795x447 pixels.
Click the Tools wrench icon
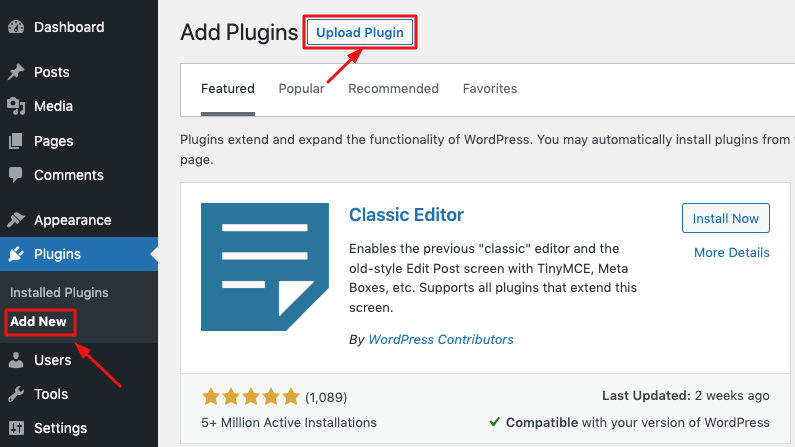[x=16, y=394]
